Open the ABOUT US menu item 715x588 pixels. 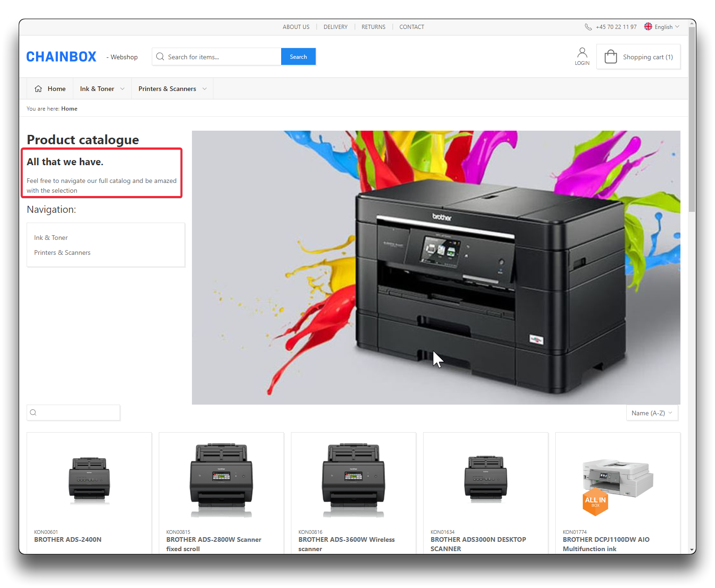tap(296, 27)
